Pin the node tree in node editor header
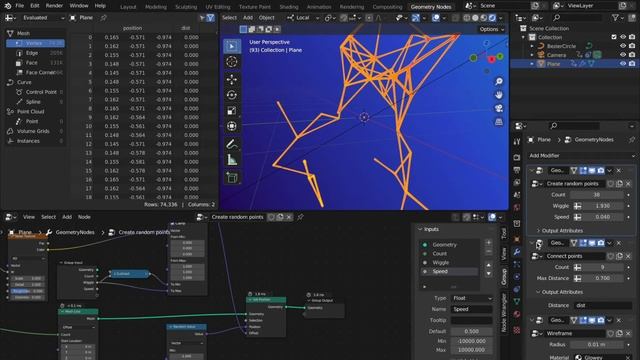Viewport: 640px width, 360px height. point(300,217)
